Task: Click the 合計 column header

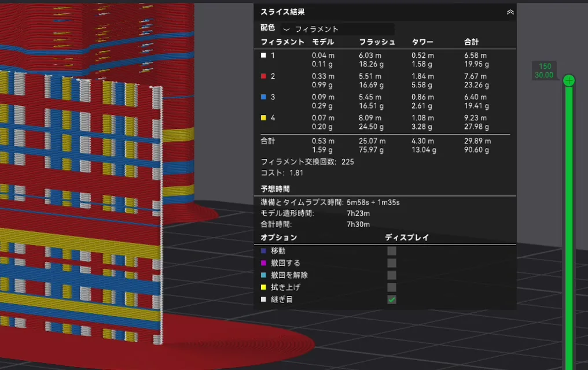Action: point(471,42)
